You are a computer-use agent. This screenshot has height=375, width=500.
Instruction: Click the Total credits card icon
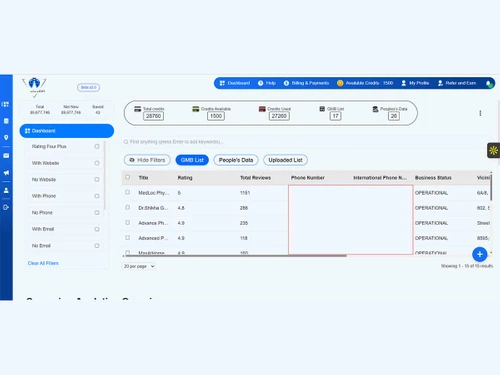(137, 109)
